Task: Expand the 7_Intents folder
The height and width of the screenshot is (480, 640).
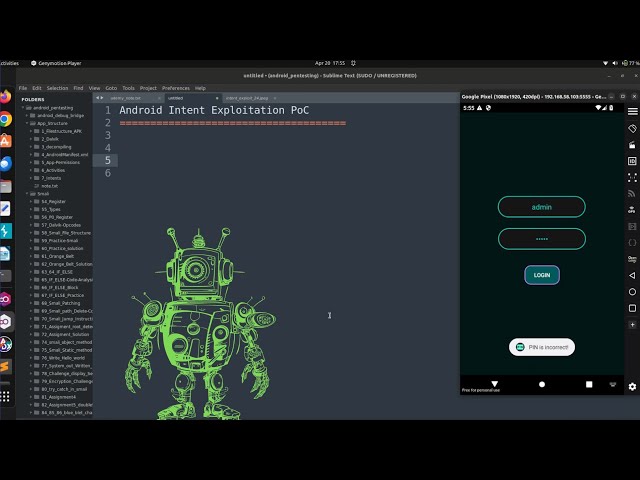Action: (x=31, y=178)
